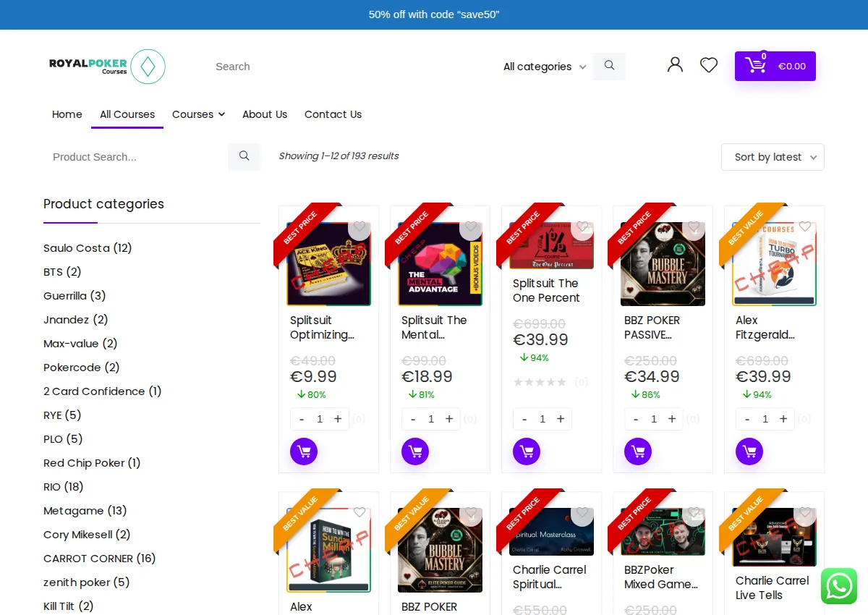This screenshot has height=615, width=868.
Task: Open BBZPoker Mixed Game title
Action: 661,577
